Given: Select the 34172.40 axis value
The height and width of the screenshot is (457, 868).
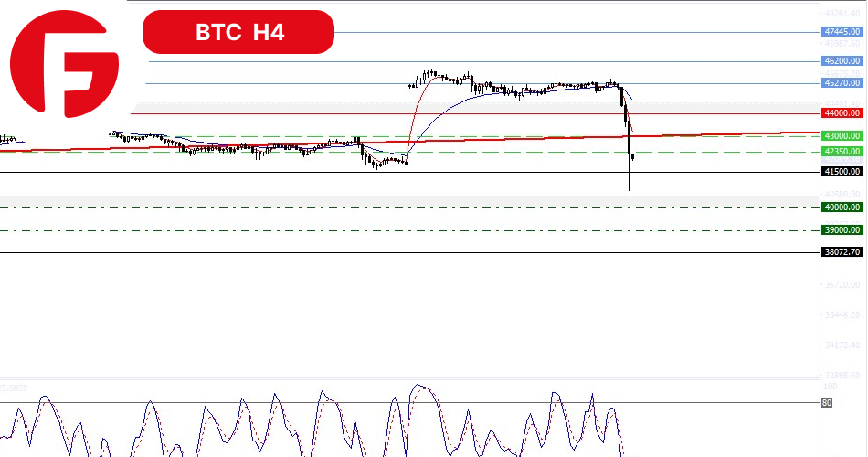Looking at the screenshot, I should pyautogui.click(x=842, y=345).
